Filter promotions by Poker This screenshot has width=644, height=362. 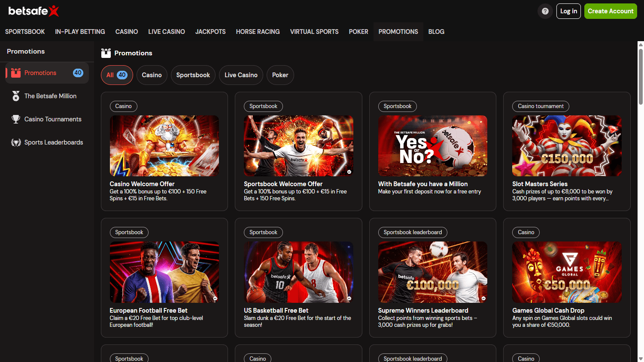tap(280, 75)
